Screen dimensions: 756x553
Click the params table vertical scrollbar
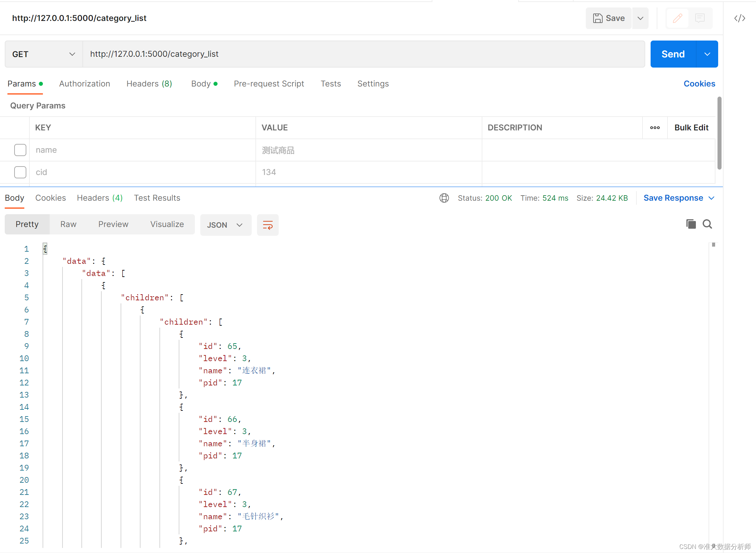click(x=719, y=133)
